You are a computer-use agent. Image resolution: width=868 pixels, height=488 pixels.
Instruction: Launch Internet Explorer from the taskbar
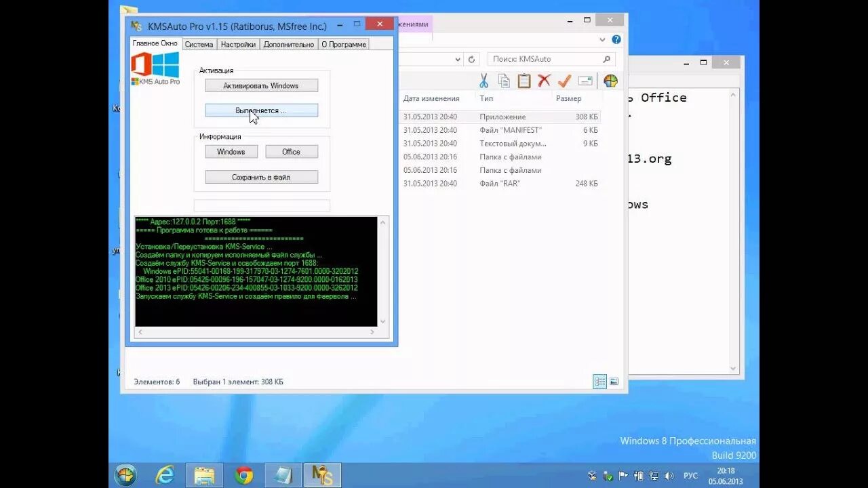[165, 475]
